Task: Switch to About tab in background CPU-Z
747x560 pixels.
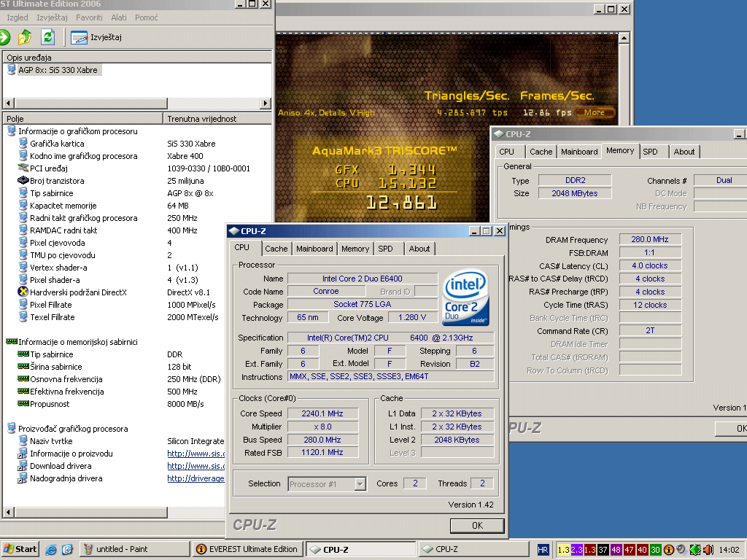Action: click(684, 152)
